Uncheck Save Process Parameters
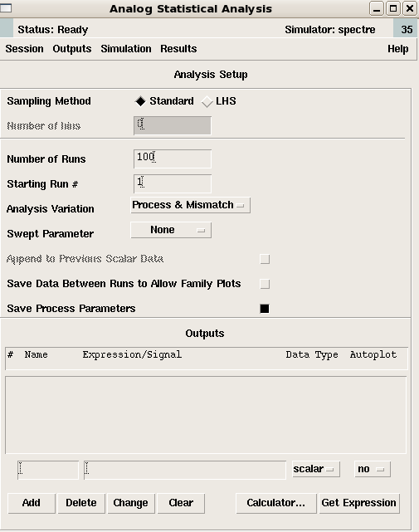The height and width of the screenshot is (532, 419). click(x=265, y=309)
